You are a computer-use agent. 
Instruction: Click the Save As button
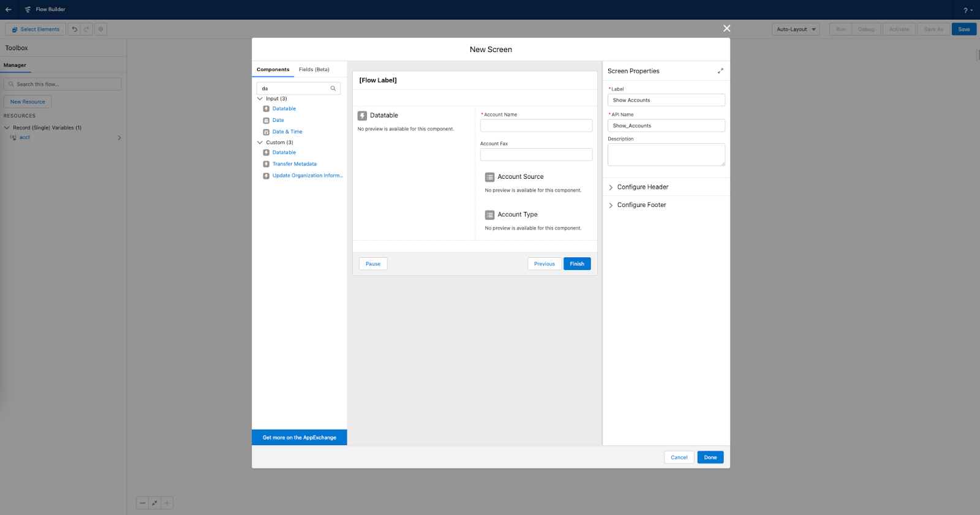pos(933,29)
